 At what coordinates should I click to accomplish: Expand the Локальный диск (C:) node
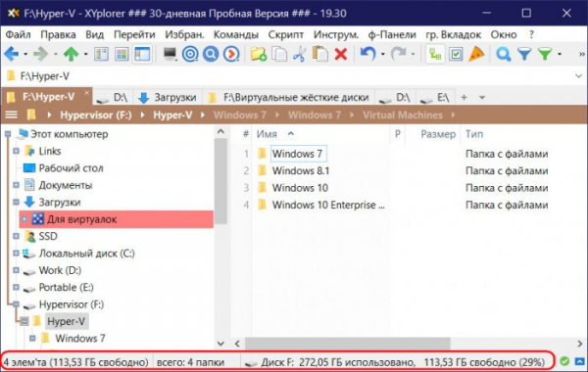[16, 254]
